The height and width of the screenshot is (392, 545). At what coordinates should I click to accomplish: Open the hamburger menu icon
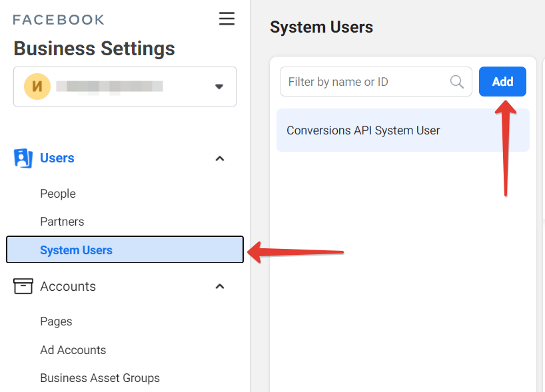(x=227, y=19)
